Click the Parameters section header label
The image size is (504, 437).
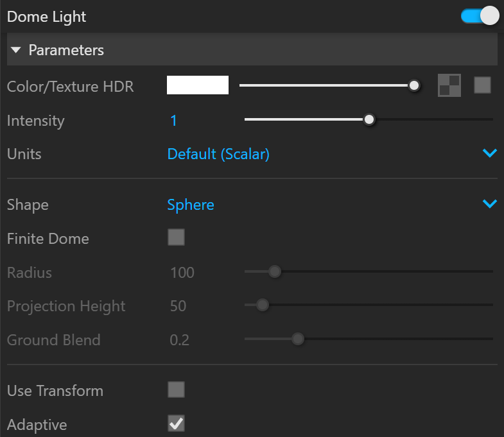pos(66,51)
